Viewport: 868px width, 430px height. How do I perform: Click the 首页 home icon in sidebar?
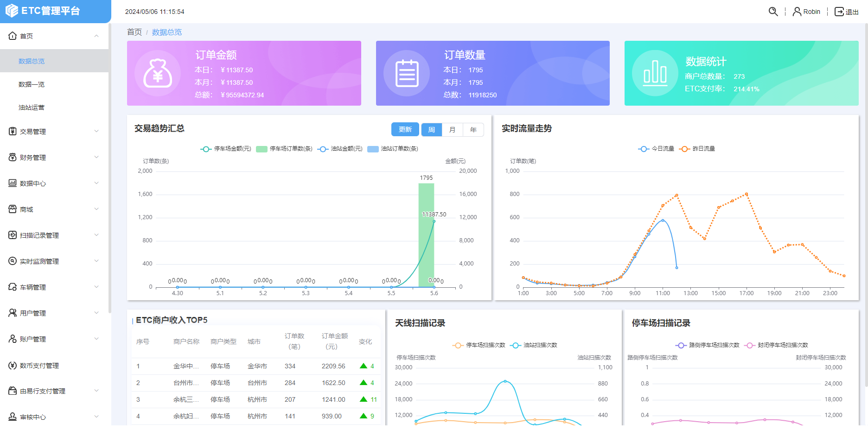pos(13,36)
